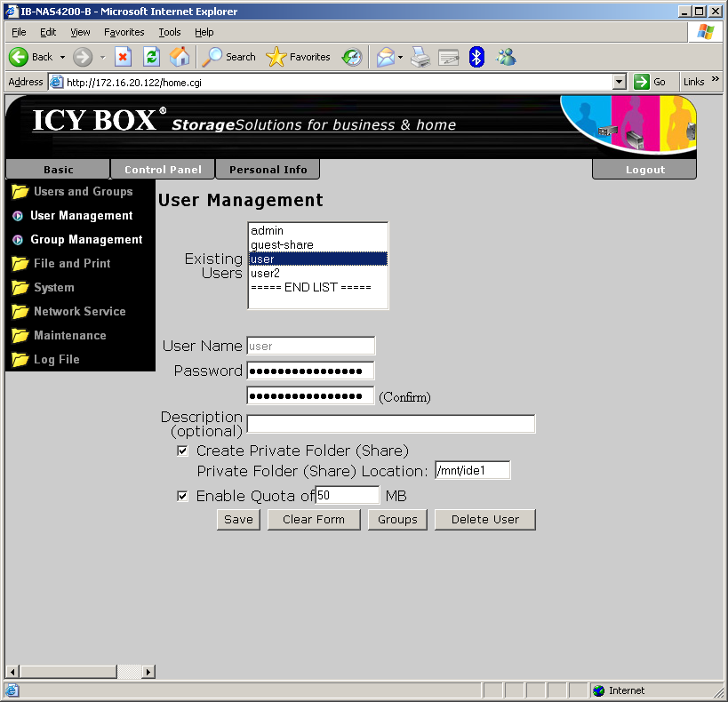The image size is (728, 702).
Task: Expand the Links toolbar chevron
Action: 715,79
